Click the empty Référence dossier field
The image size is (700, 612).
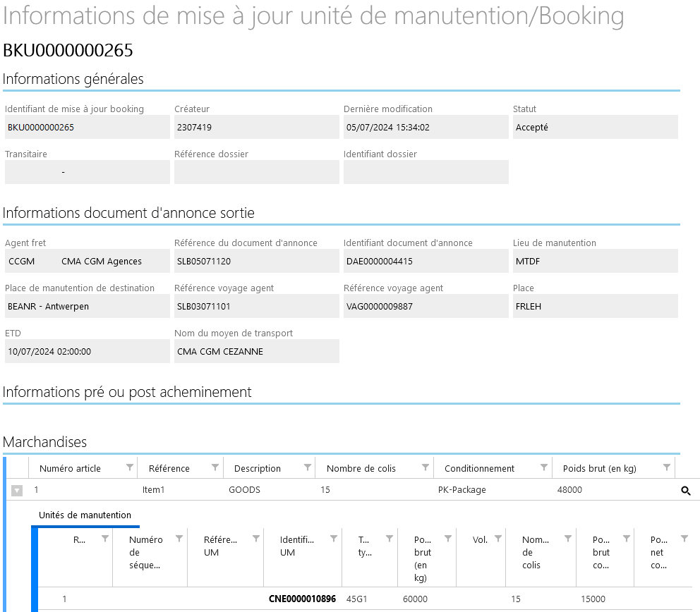pos(257,172)
